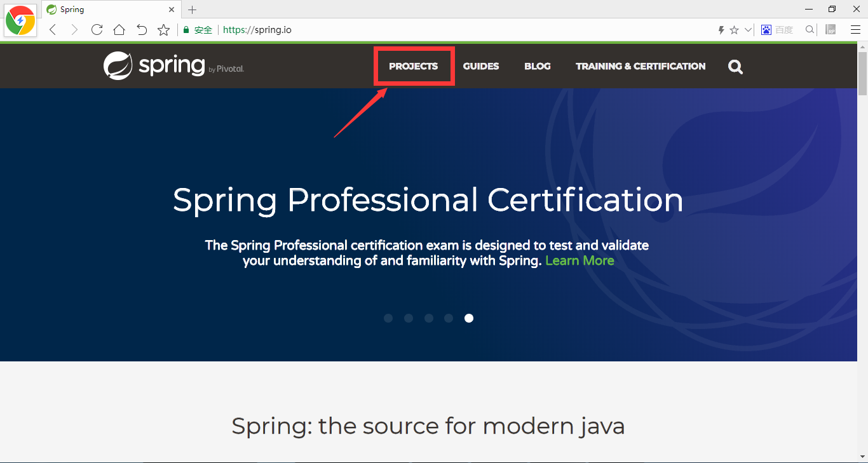Screen dimensions: 868x463
Task: Go back using the browser back arrow
Action: tap(53, 30)
